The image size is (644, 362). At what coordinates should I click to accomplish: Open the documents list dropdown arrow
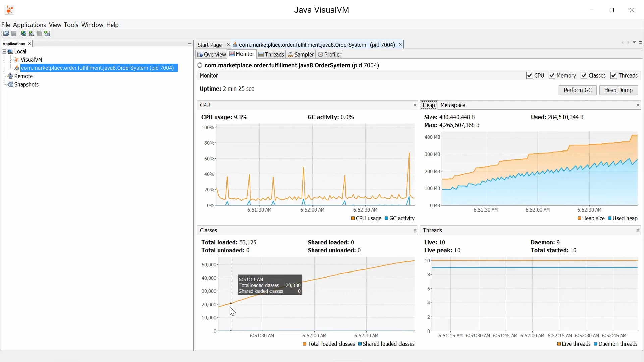tap(634, 43)
